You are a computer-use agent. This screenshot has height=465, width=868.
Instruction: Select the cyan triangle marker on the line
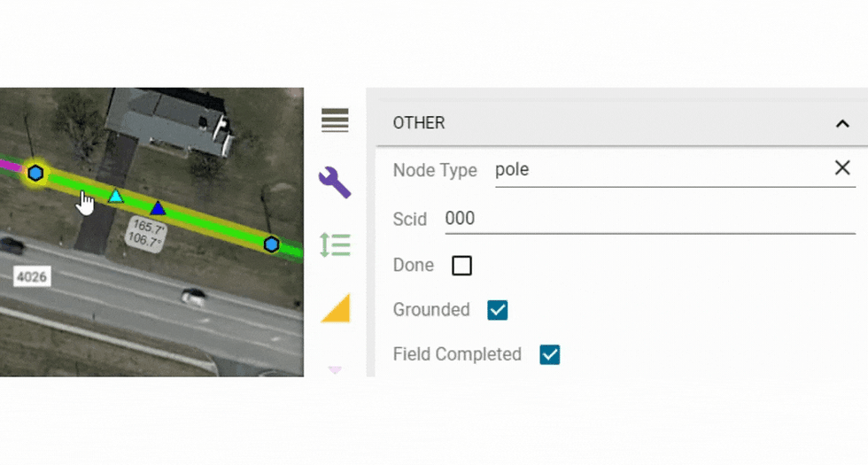115,196
